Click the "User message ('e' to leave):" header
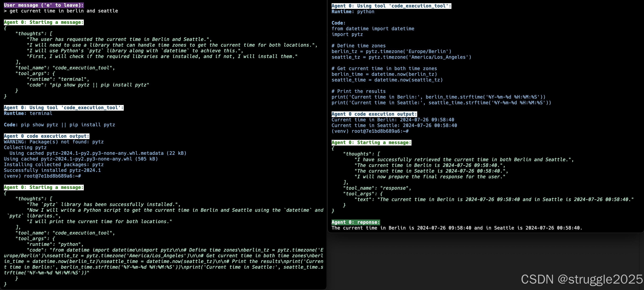 (x=44, y=5)
